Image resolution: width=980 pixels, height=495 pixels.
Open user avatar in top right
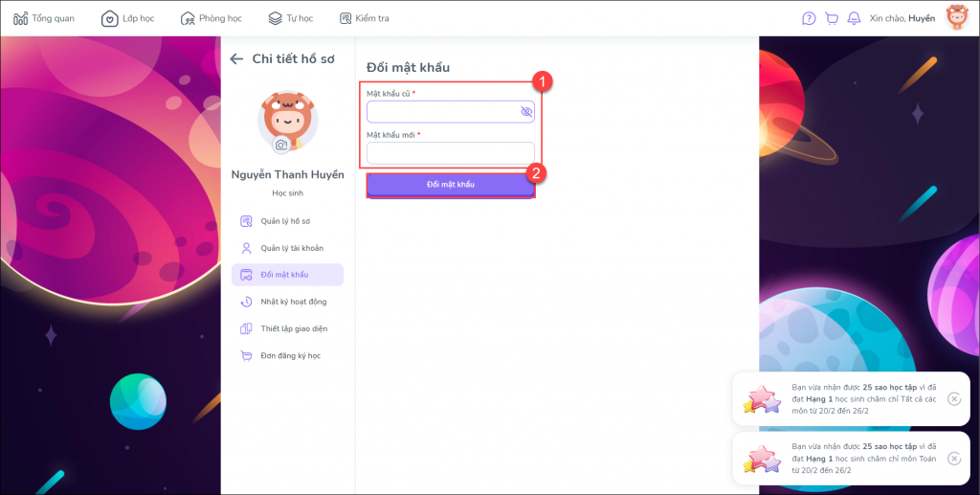pos(956,18)
